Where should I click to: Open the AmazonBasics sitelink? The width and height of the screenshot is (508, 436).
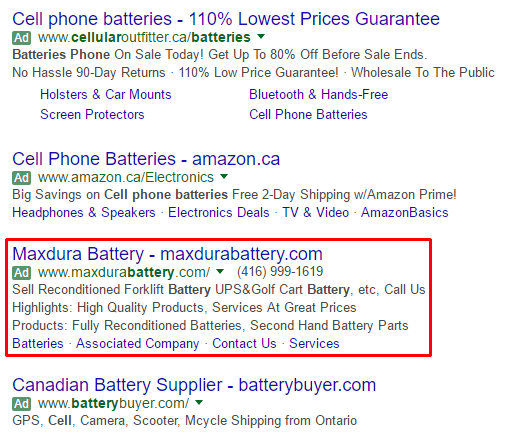(405, 213)
